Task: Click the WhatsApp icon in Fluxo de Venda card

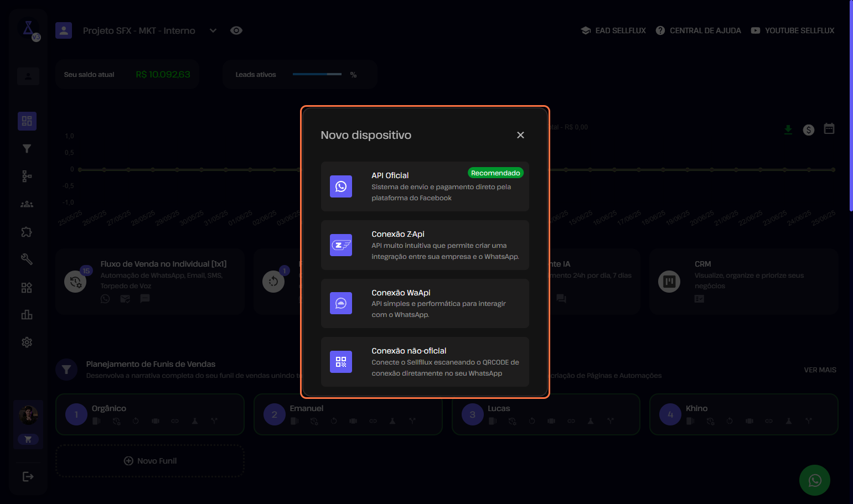Action: [x=105, y=299]
